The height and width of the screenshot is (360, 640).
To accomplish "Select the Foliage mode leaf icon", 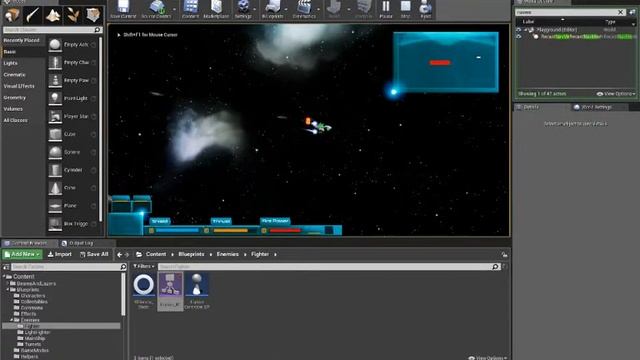I will [x=73, y=15].
